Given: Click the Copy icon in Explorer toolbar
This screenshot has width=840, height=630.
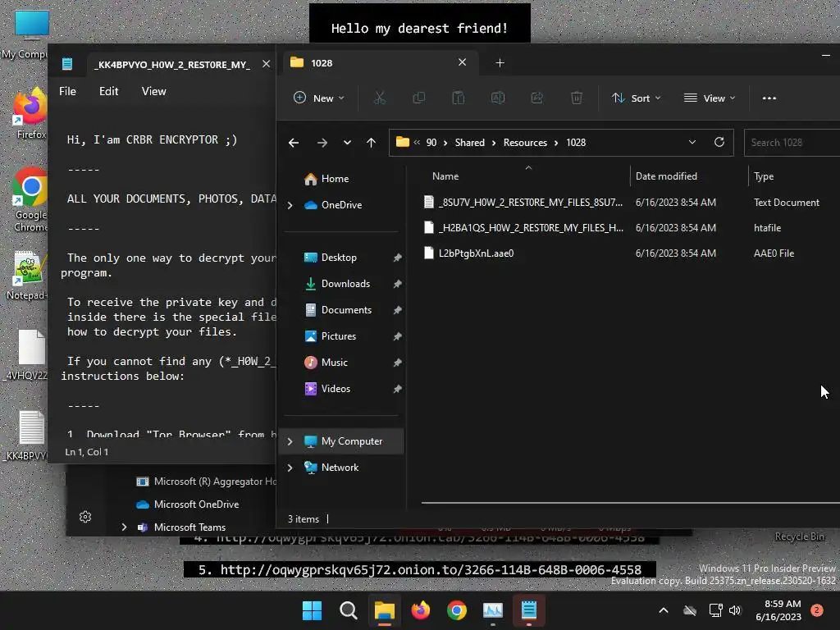Looking at the screenshot, I should (x=419, y=98).
